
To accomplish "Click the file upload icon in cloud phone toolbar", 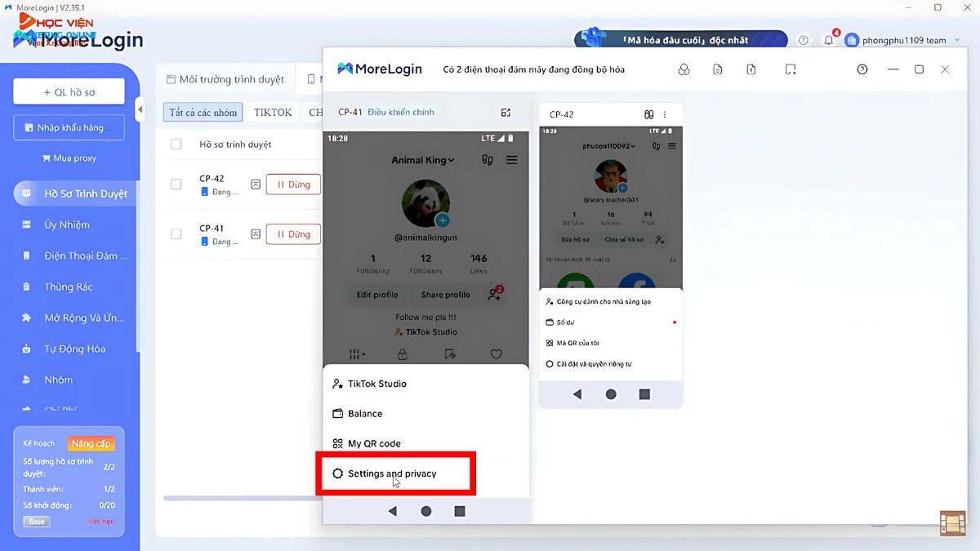I will pos(751,69).
